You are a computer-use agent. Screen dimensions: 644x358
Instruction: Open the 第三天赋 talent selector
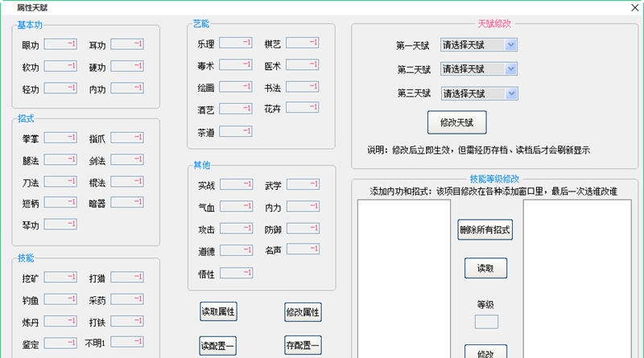[x=479, y=93]
